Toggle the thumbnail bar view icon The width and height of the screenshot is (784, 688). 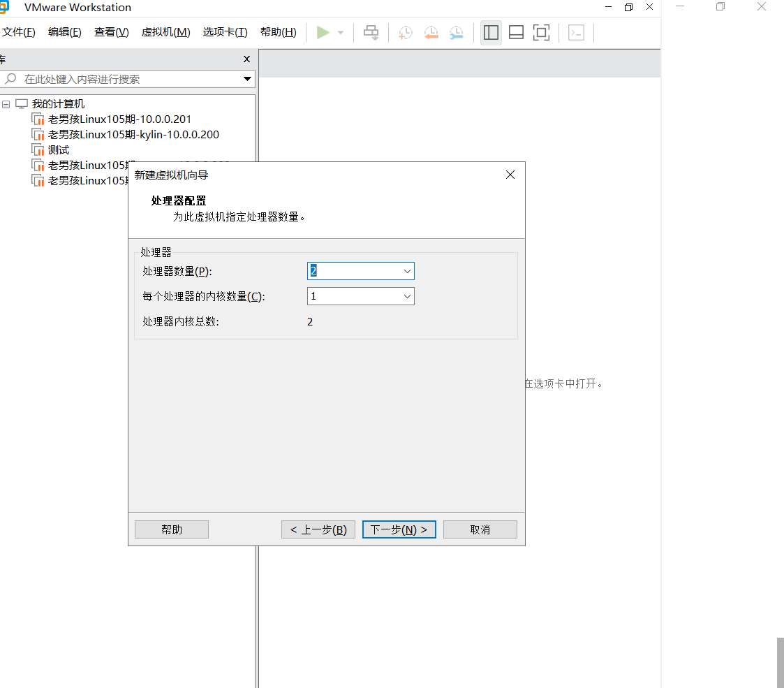coord(516,33)
